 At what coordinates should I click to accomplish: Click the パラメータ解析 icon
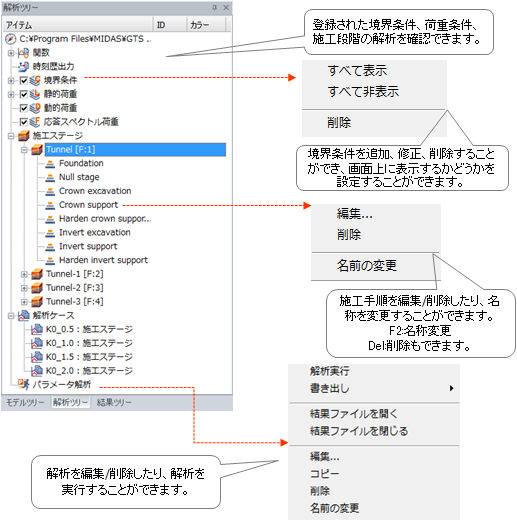pyautogui.click(x=24, y=384)
